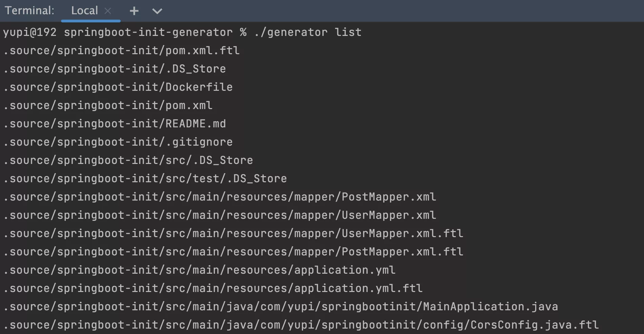Select the CorsConfig.java.ftl path line

point(301,325)
